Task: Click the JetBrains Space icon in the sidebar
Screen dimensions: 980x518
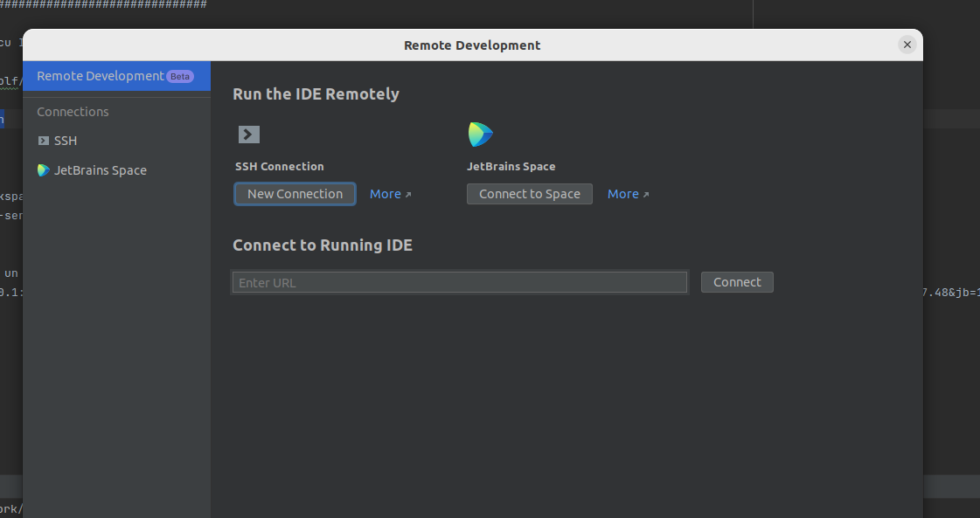Action: pyautogui.click(x=42, y=169)
